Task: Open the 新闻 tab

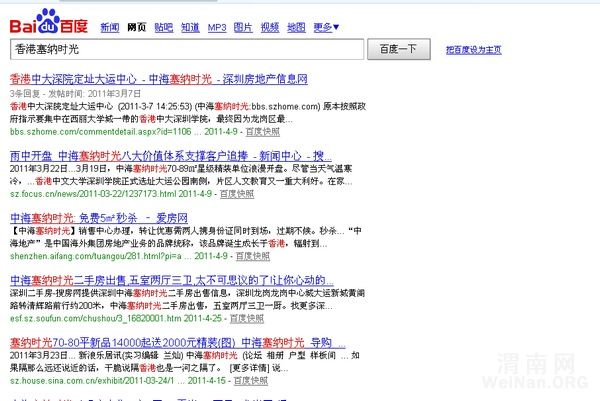Action: tap(110, 28)
